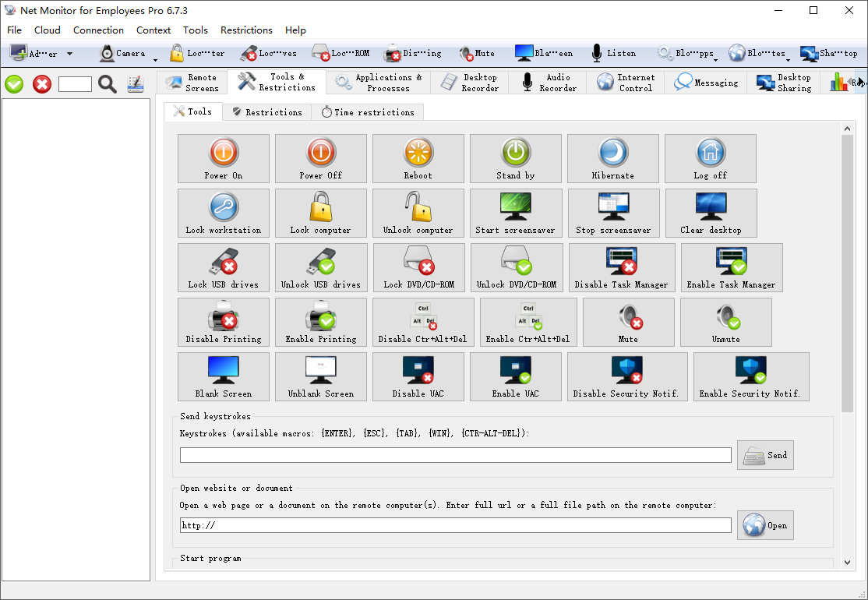Click the Power On tool button
Image resolution: width=868 pixels, height=600 pixels.
(x=223, y=158)
